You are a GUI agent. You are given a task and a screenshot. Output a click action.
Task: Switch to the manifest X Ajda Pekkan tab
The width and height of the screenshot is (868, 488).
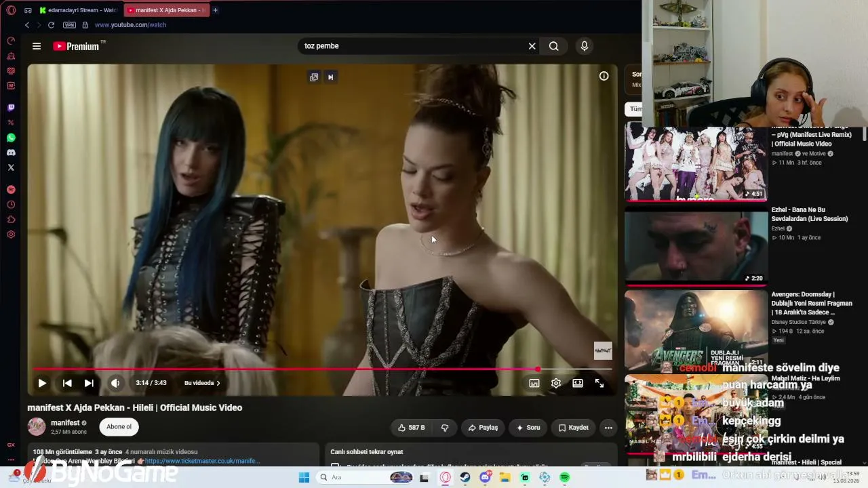167,10
